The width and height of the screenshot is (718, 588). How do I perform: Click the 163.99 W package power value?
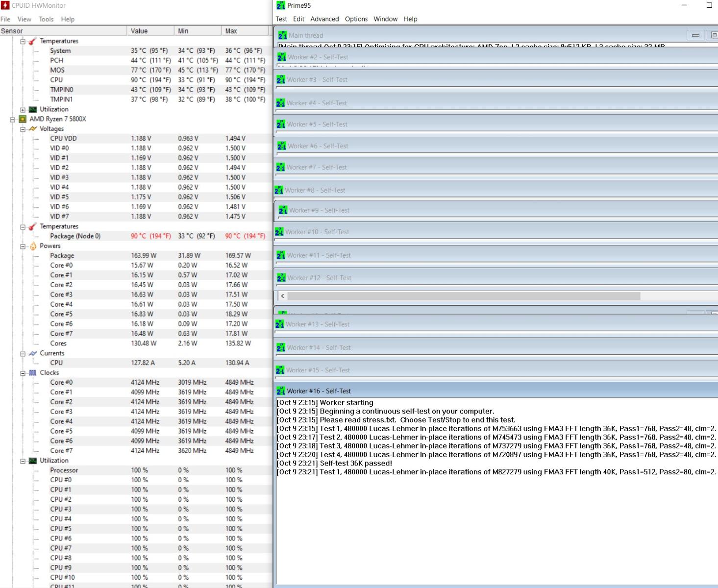[x=144, y=256]
